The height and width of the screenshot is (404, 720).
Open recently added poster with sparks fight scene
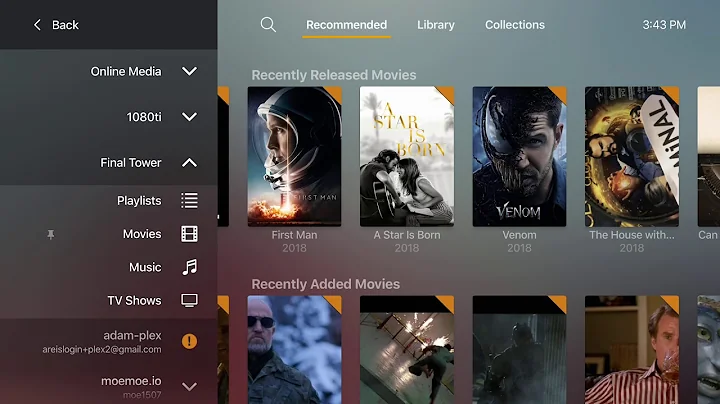[407, 350]
